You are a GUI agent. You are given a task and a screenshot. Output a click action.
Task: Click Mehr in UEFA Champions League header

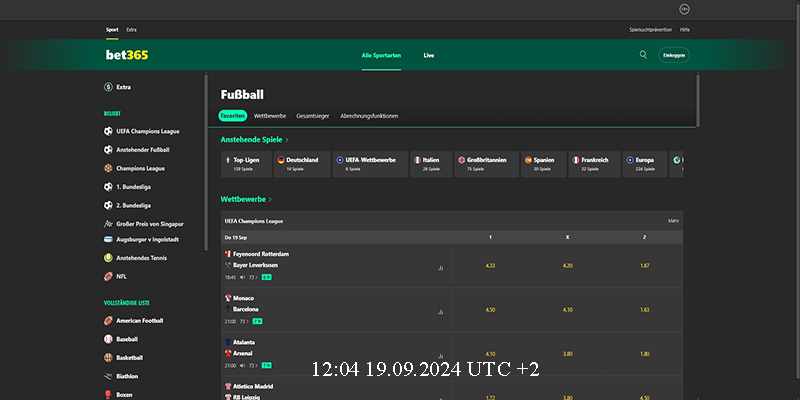click(x=673, y=221)
